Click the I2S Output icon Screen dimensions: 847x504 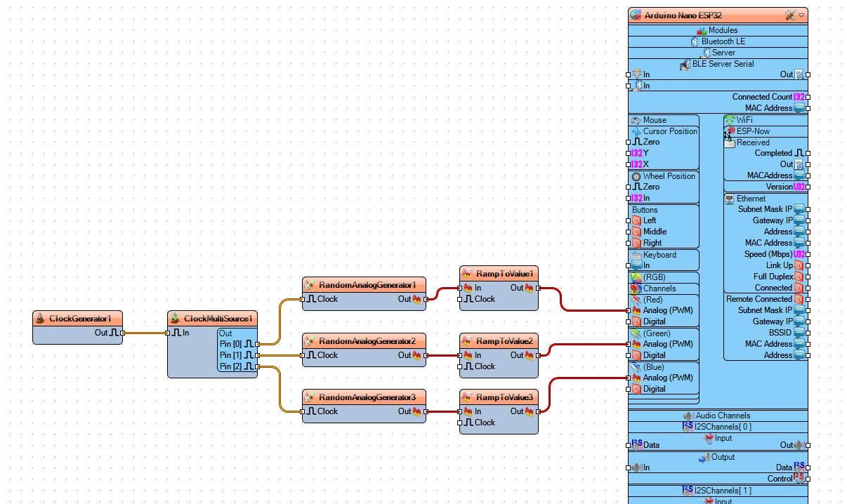pos(704,457)
